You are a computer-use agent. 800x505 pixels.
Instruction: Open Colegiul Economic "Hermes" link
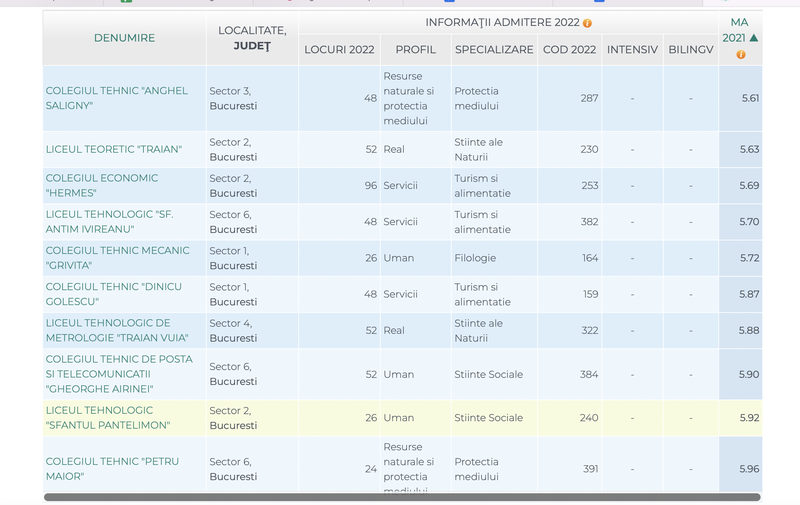click(x=101, y=185)
